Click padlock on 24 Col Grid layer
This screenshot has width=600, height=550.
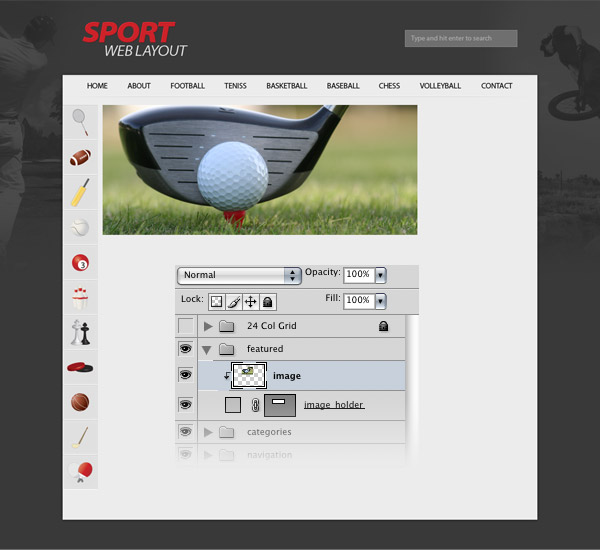[x=383, y=326]
